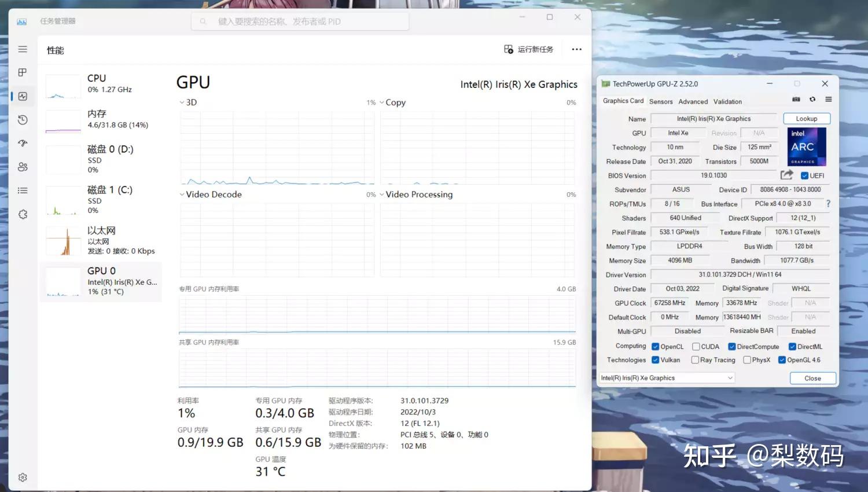Open App history via the clock icon
Screen dimensions: 868x492
(x=22, y=120)
